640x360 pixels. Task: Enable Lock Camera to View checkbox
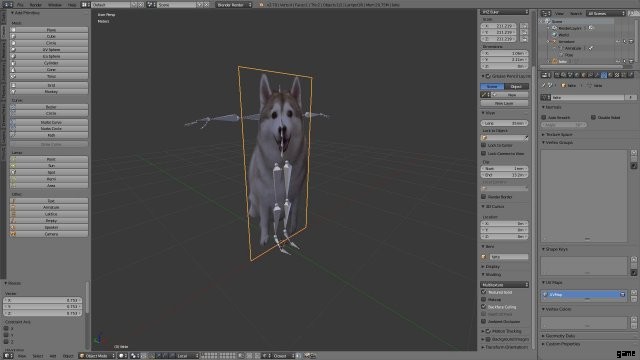click(484, 153)
